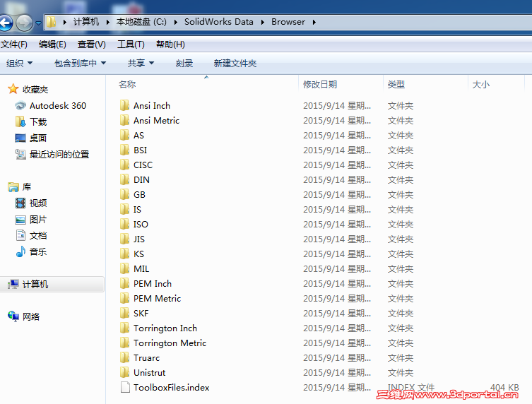Expand the arrow after 本地磁盘 (C:)
This screenshot has width=532, height=404.
(x=176, y=22)
